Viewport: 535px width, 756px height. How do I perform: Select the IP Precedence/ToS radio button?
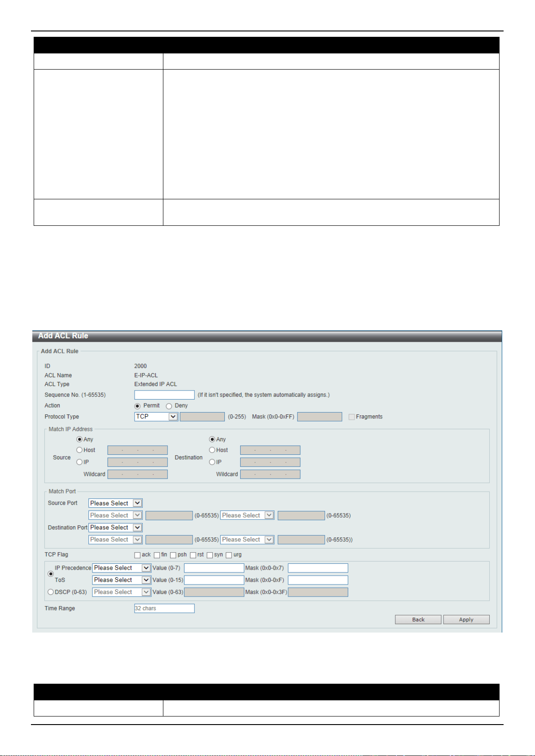(50, 574)
